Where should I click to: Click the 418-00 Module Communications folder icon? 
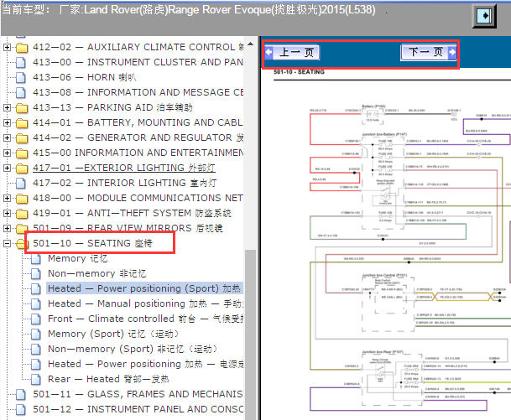point(22,199)
